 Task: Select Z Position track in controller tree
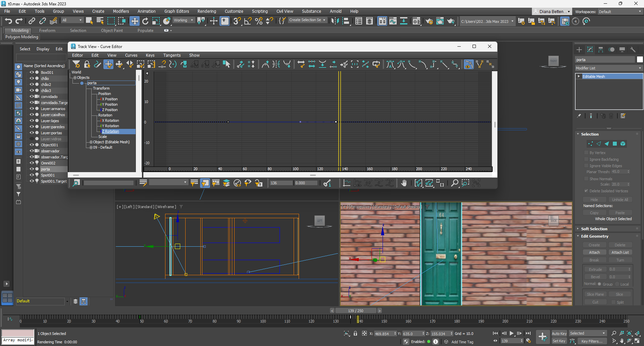[x=110, y=110]
